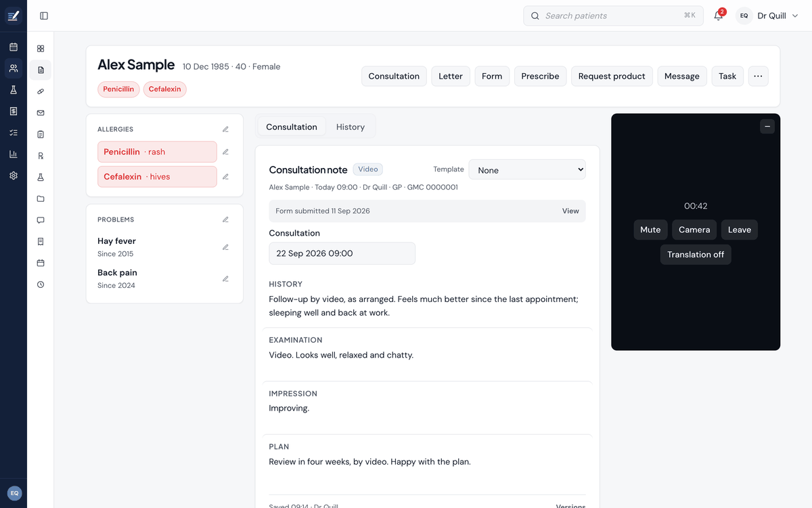Image resolution: width=812 pixels, height=508 pixels.
Task: Open the patient notes document icon
Action: pyautogui.click(x=41, y=70)
